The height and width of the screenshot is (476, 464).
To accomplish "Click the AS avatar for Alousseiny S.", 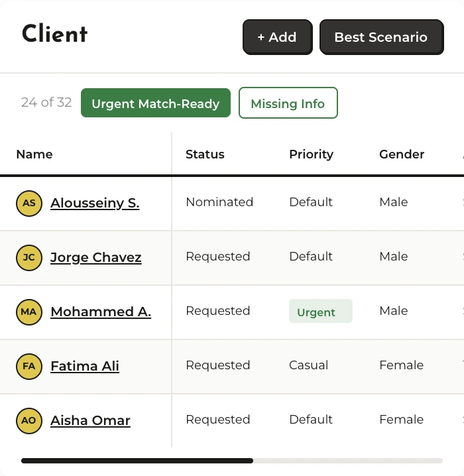I will click(x=29, y=204).
